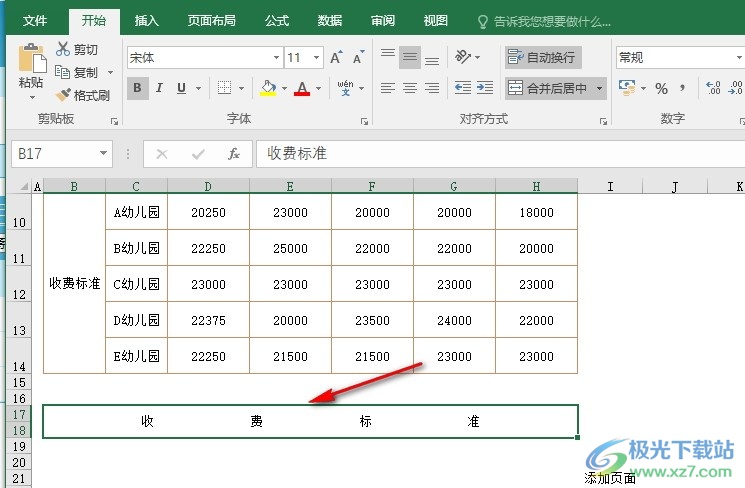Expand the copy options arrow

(110, 73)
